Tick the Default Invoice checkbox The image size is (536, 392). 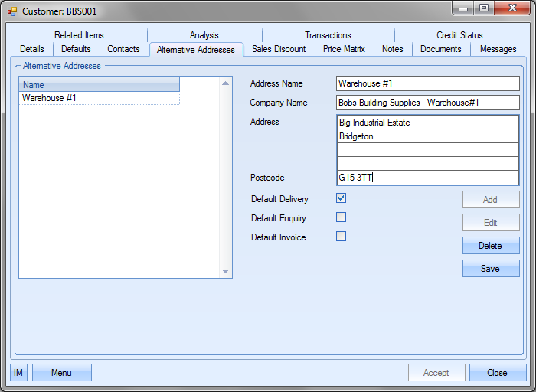(x=342, y=237)
